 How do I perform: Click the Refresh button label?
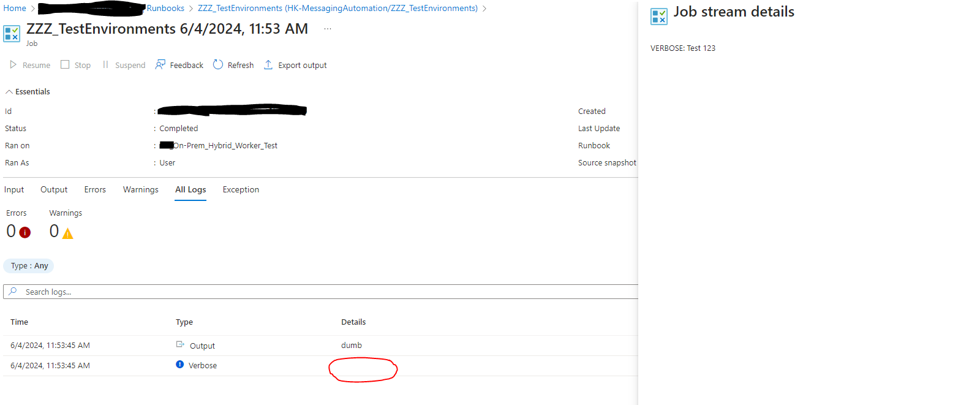point(241,66)
